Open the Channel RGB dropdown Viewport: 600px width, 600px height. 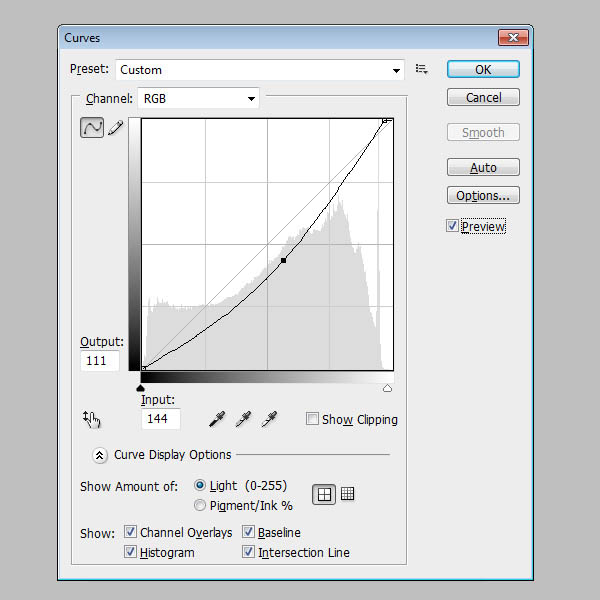198,98
